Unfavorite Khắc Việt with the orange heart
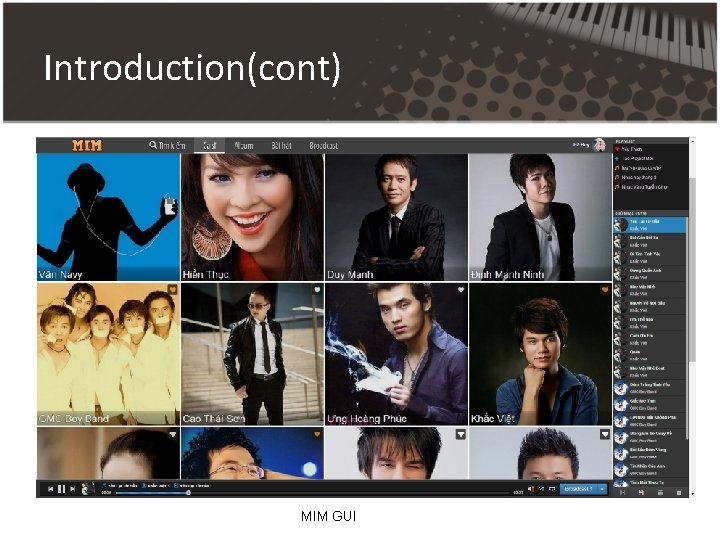This screenshot has width=720, height=540. click(x=605, y=290)
